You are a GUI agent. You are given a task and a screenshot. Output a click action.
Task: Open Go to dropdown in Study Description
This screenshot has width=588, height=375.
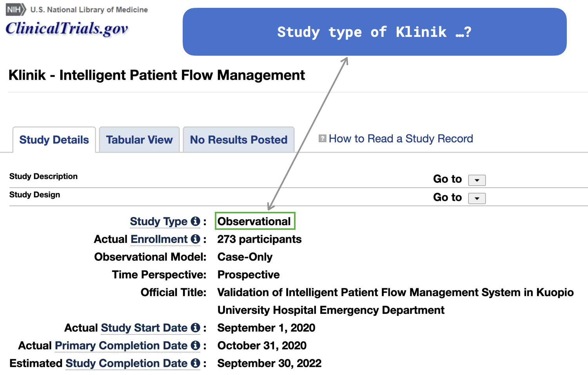click(x=477, y=180)
